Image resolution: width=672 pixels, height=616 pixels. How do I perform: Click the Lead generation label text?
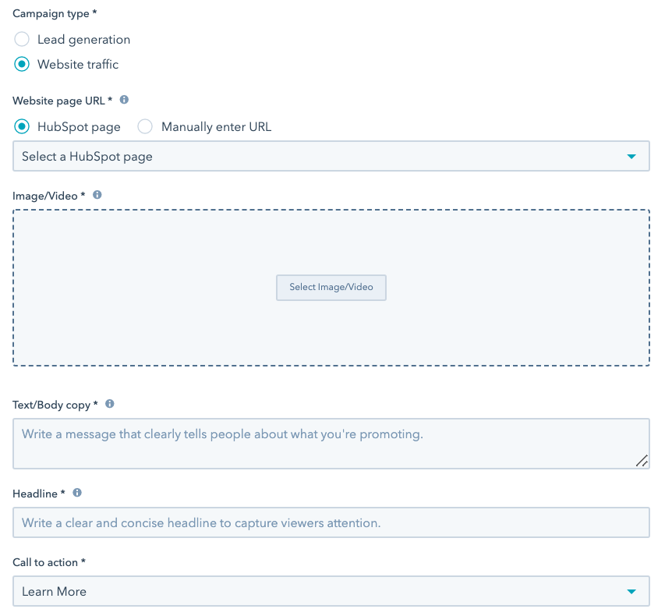pyautogui.click(x=84, y=40)
